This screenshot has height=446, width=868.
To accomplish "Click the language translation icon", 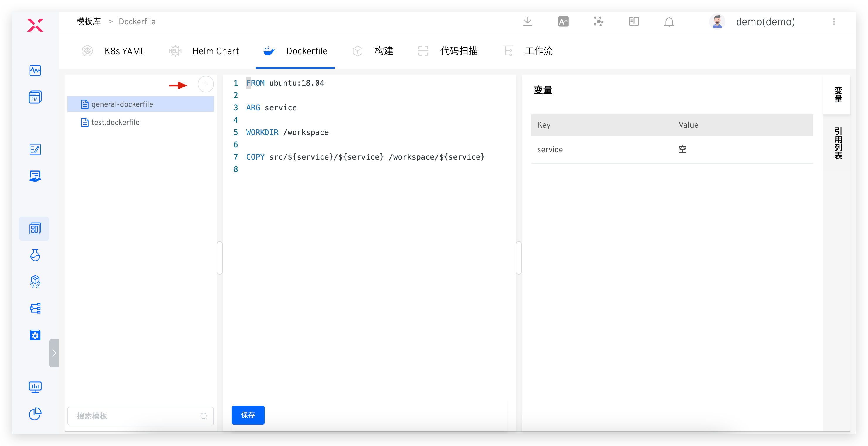I will pyautogui.click(x=563, y=22).
